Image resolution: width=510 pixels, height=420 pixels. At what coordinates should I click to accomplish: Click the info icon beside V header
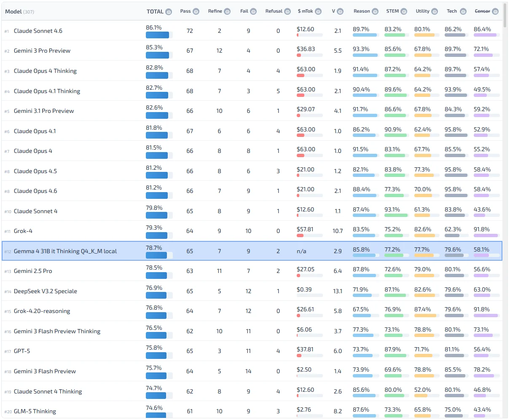[340, 11]
